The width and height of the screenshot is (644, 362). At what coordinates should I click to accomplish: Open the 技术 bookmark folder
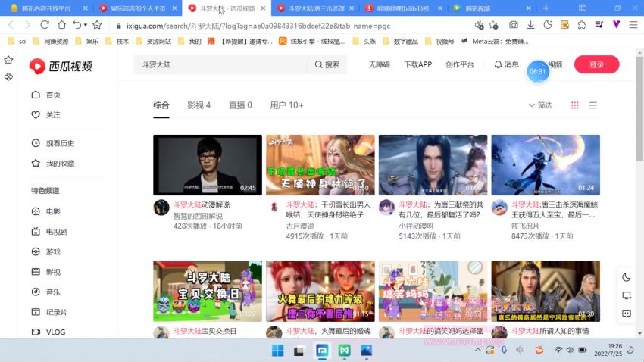(117, 41)
